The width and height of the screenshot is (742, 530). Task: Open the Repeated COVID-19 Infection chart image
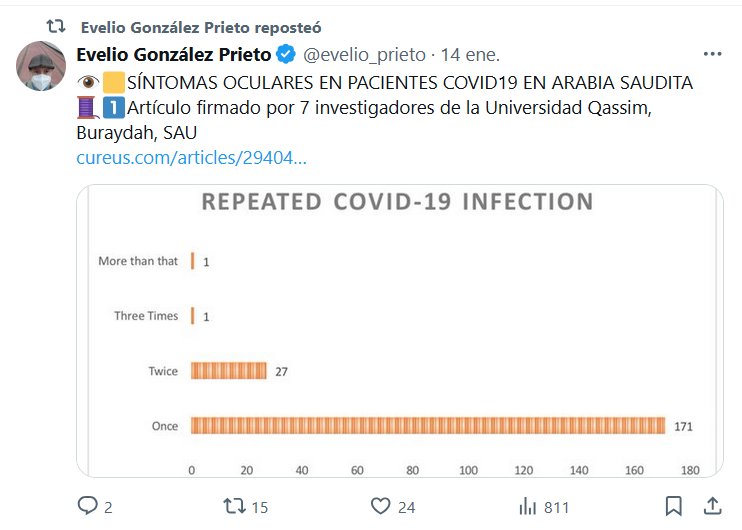click(399, 330)
